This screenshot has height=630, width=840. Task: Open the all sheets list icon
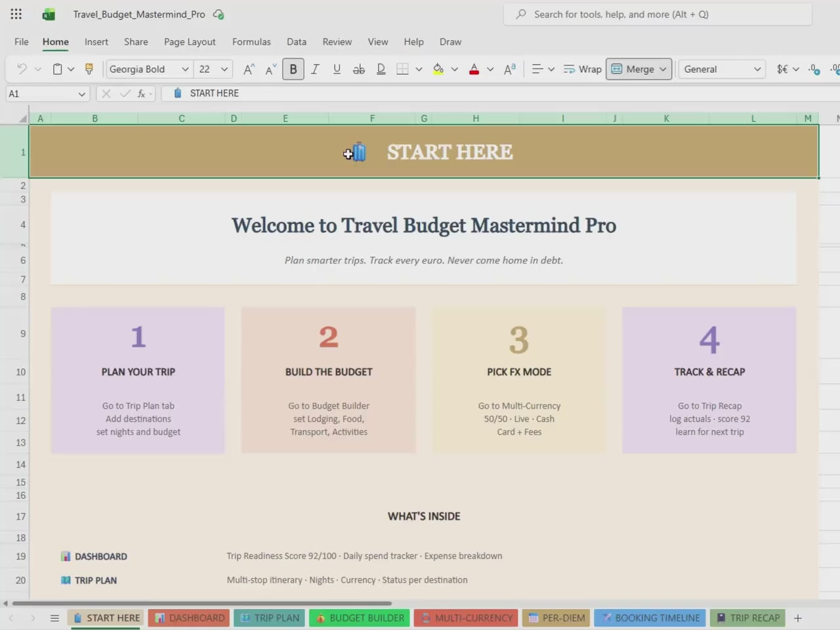point(54,618)
